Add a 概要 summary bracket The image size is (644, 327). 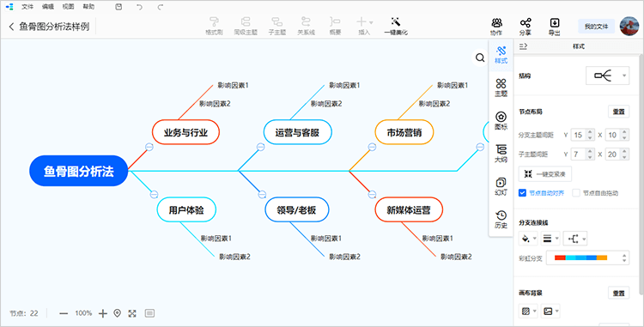(x=335, y=26)
